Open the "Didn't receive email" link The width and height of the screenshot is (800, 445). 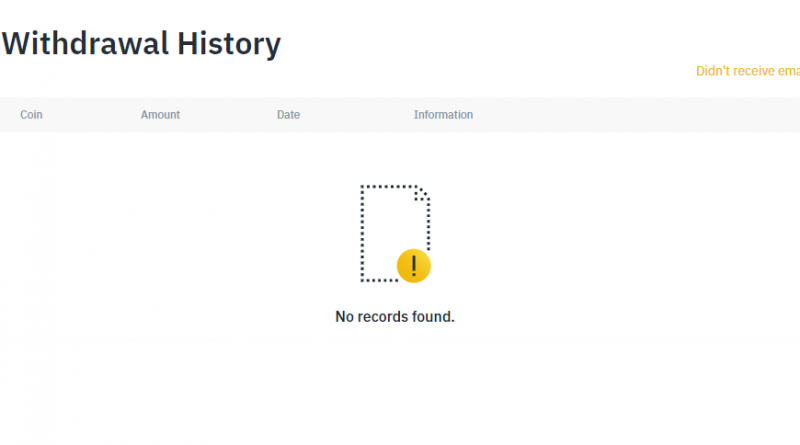[747, 71]
